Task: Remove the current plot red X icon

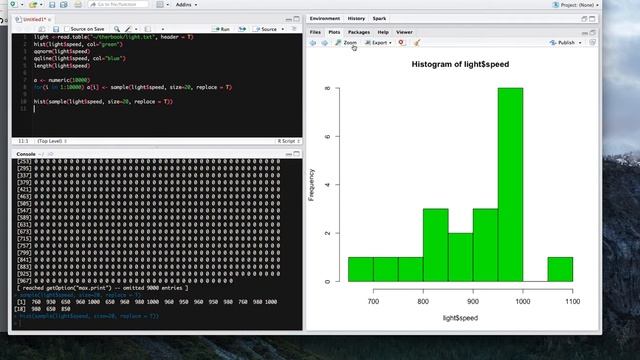Action: point(402,42)
